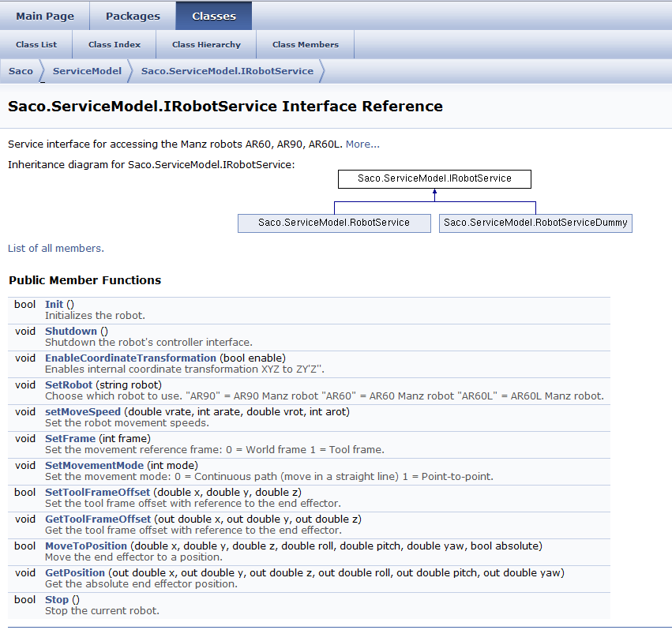Select the Classes tab

tap(214, 16)
